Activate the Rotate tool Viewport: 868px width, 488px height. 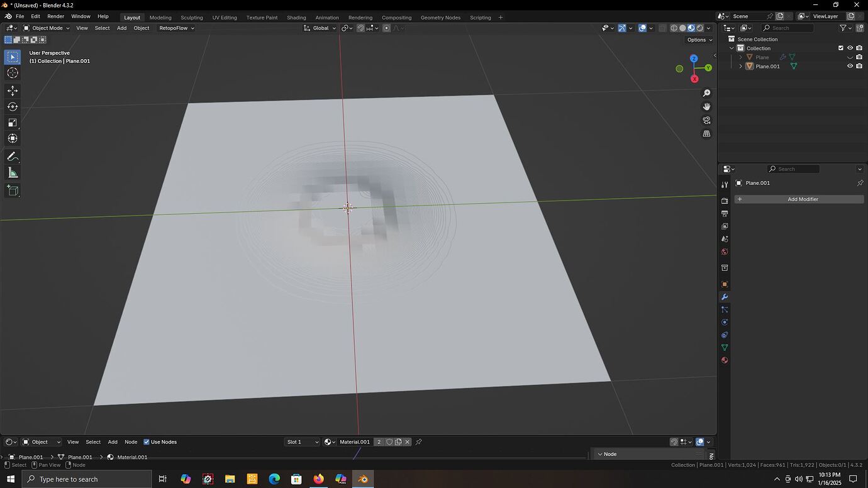click(x=13, y=107)
